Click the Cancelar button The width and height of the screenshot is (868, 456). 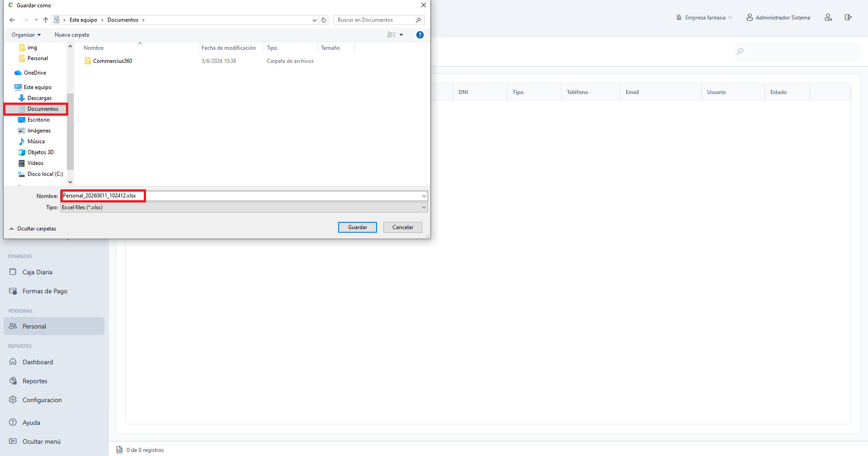pyautogui.click(x=403, y=227)
